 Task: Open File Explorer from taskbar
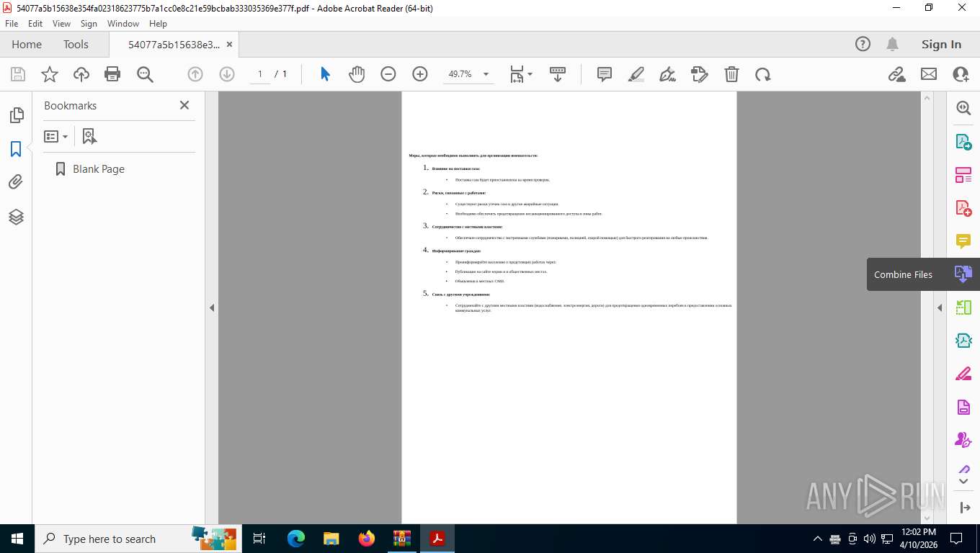tap(331, 539)
